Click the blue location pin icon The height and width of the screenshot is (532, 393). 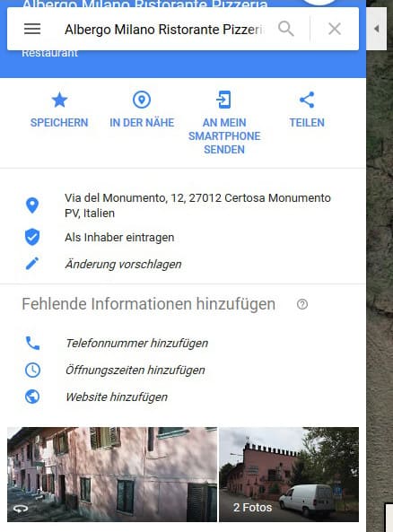[32, 205]
